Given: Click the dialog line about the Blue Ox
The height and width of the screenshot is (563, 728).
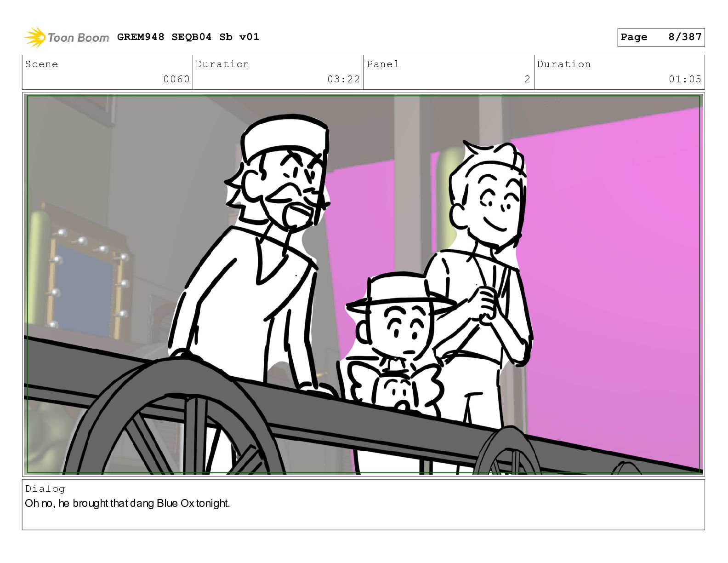Looking at the screenshot, I should [x=127, y=503].
